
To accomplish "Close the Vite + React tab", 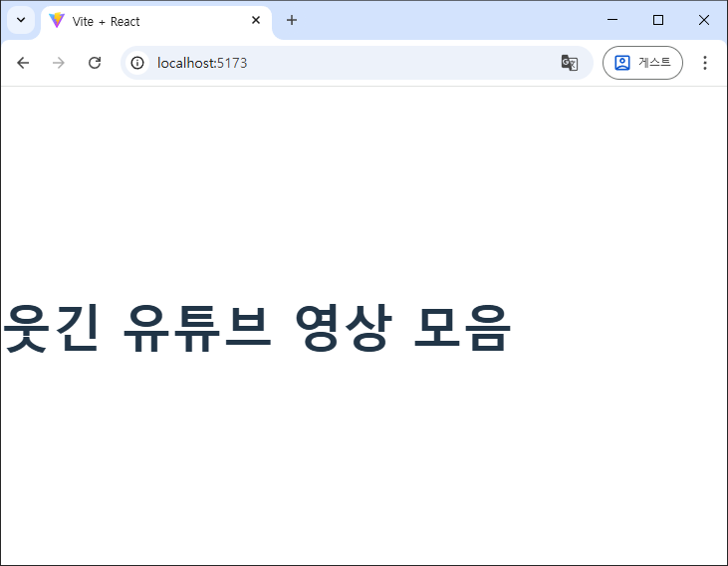I will click(x=256, y=20).
